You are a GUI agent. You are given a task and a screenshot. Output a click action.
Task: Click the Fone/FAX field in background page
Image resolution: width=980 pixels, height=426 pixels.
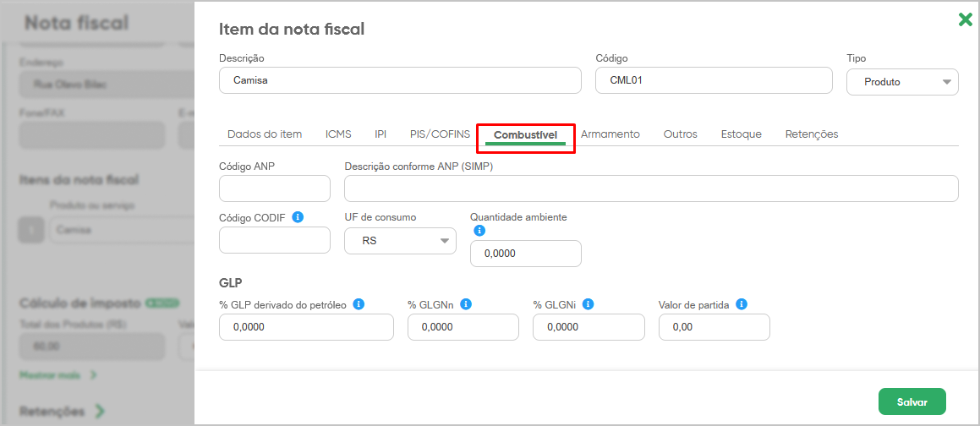coord(92,135)
